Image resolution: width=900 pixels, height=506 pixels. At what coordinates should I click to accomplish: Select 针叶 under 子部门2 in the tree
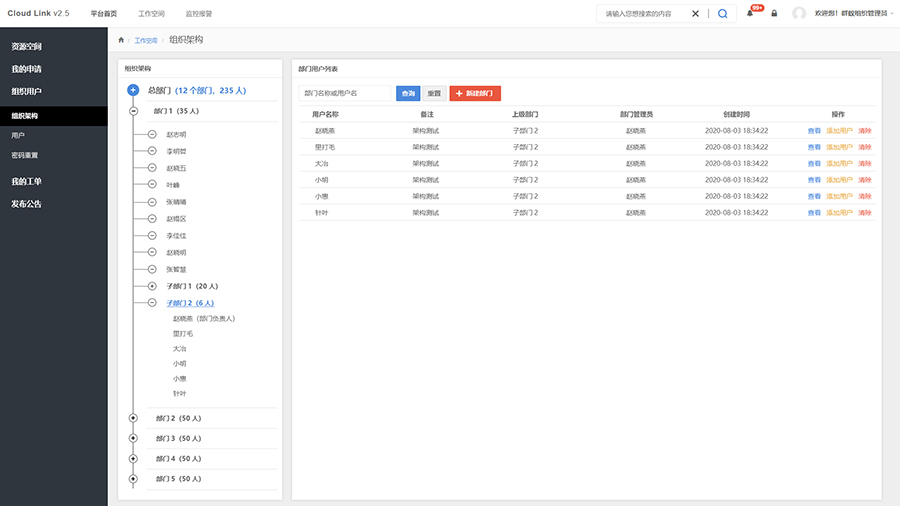pos(179,393)
